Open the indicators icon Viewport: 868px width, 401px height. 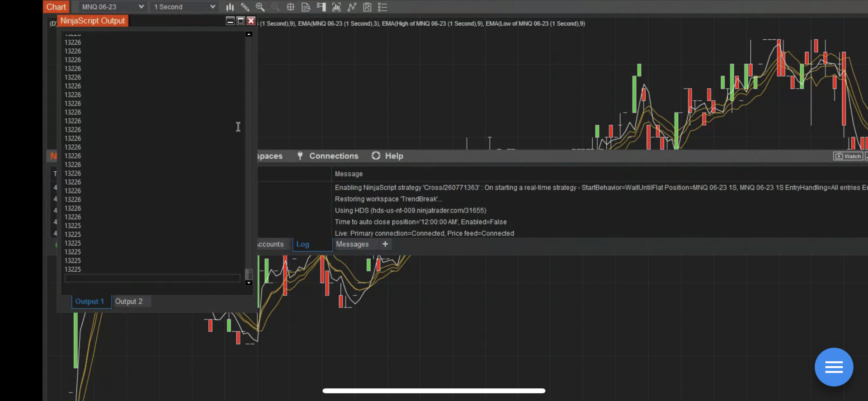[336, 7]
